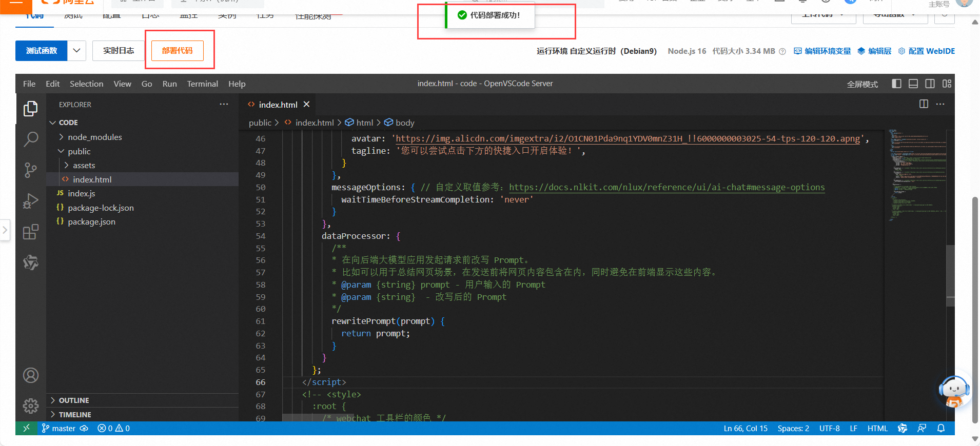
Task: Click the 编辑层 link
Action: (x=875, y=51)
